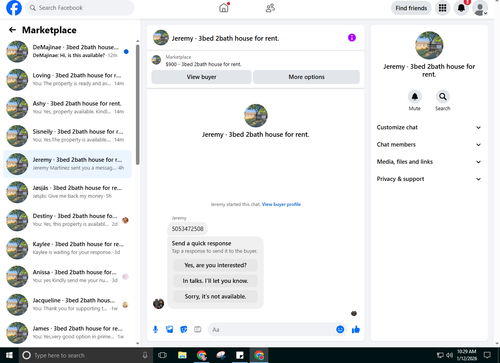Open the emoji picker
The width and height of the screenshot is (500, 363).
pyautogui.click(x=340, y=329)
